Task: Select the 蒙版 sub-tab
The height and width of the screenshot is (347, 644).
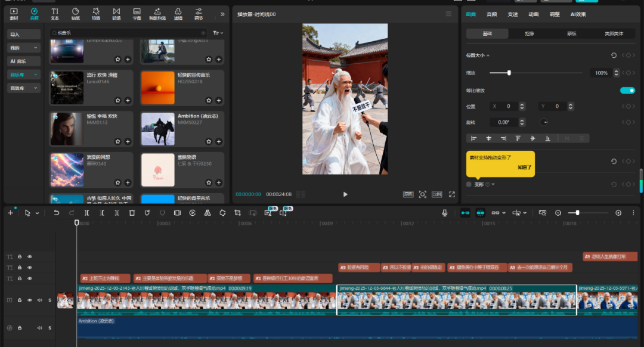Action: coord(571,34)
